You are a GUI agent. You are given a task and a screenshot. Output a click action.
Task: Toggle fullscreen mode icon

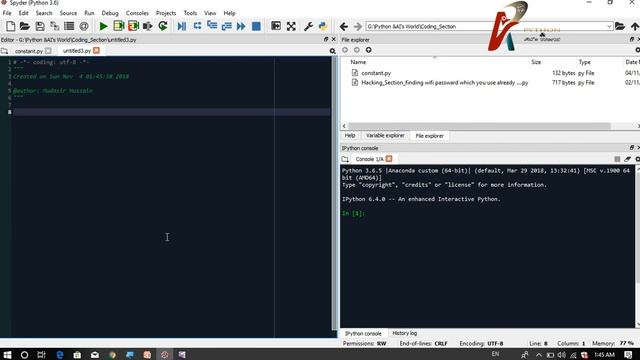pos(291,26)
